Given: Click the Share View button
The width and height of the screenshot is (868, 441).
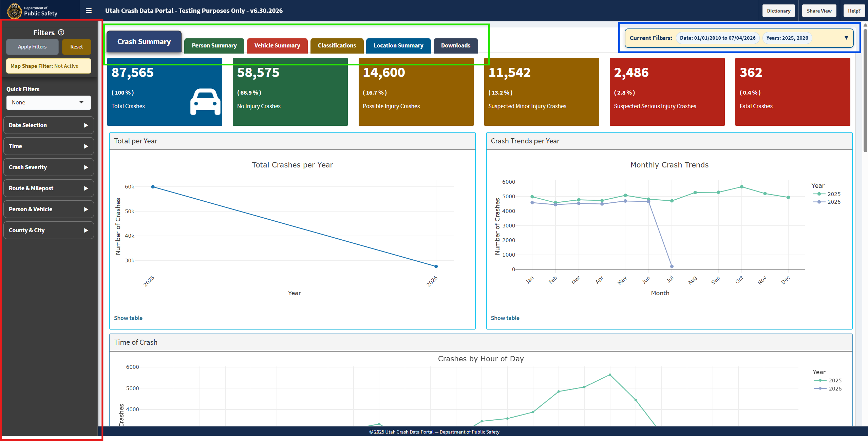Looking at the screenshot, I should coord(819,11).
